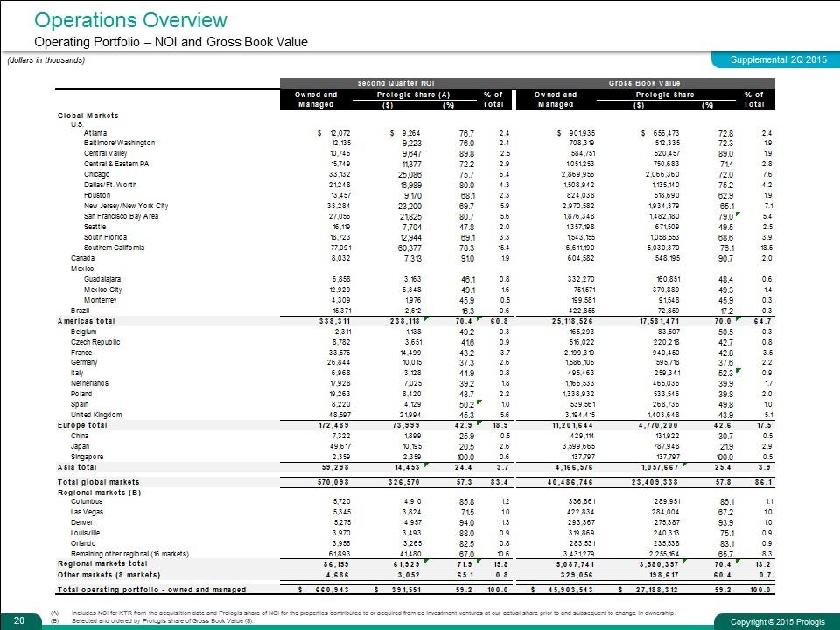Viewport: 840px width, 630px height.
Task: Select the 'Southern California' row label
Action: point(114,248)
